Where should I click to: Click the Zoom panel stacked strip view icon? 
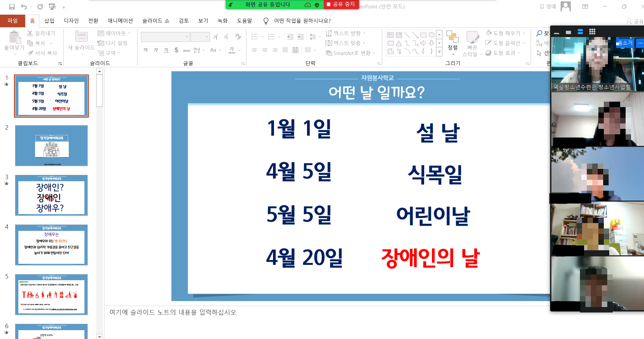[x=580, y=32]
